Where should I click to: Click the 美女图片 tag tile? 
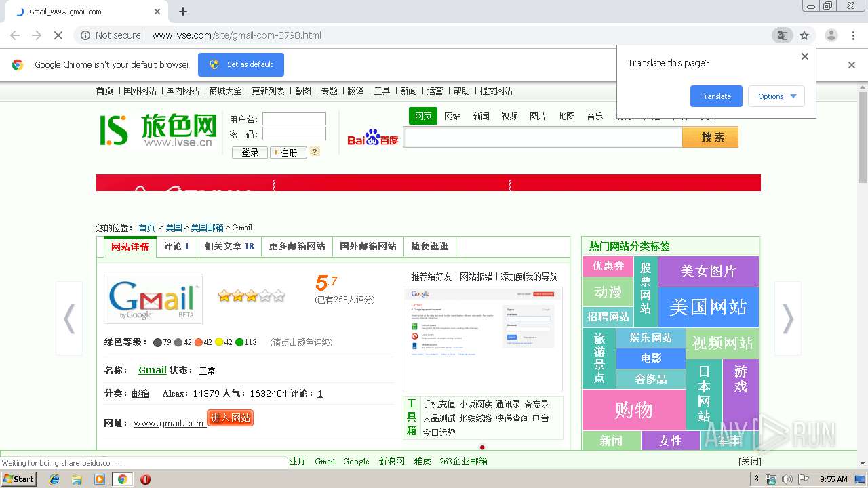708,271
